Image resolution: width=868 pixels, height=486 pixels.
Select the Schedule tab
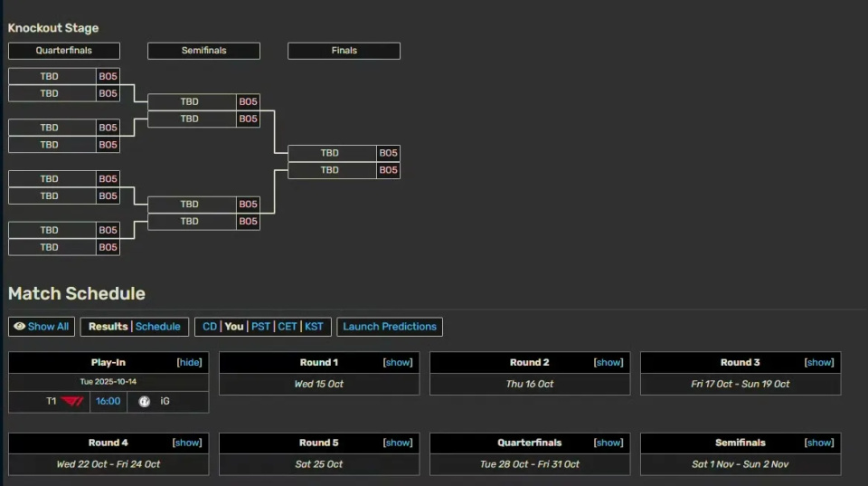point(158,327)
